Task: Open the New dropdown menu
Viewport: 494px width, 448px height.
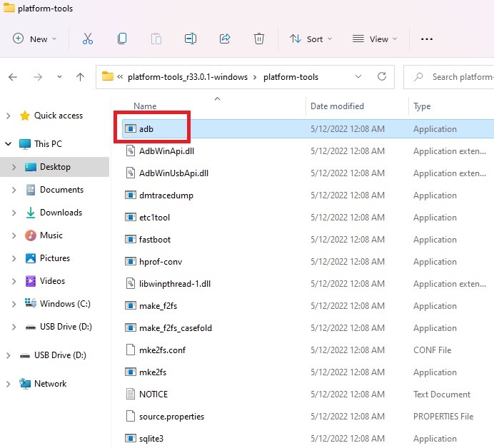Action: click(35, 39)
